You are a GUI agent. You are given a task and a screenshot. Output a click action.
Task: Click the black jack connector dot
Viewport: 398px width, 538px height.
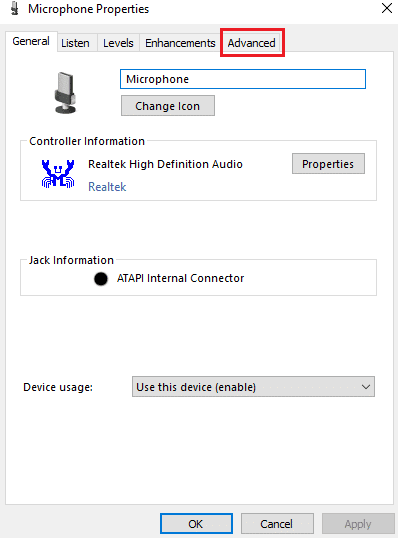tap(101, 279)
